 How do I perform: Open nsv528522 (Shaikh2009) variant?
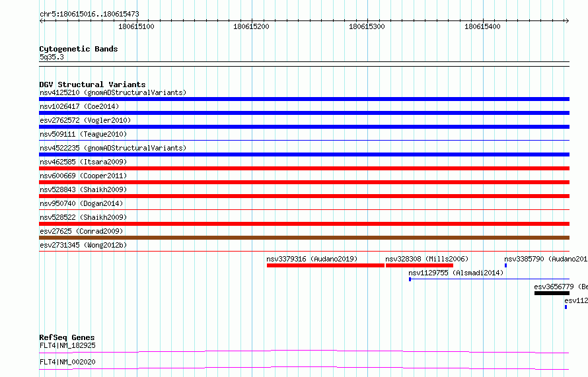(x=83, y=217)
